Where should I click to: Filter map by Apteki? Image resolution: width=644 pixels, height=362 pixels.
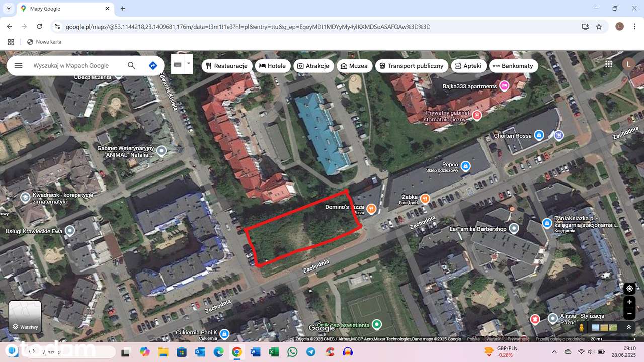click(468, 66)
